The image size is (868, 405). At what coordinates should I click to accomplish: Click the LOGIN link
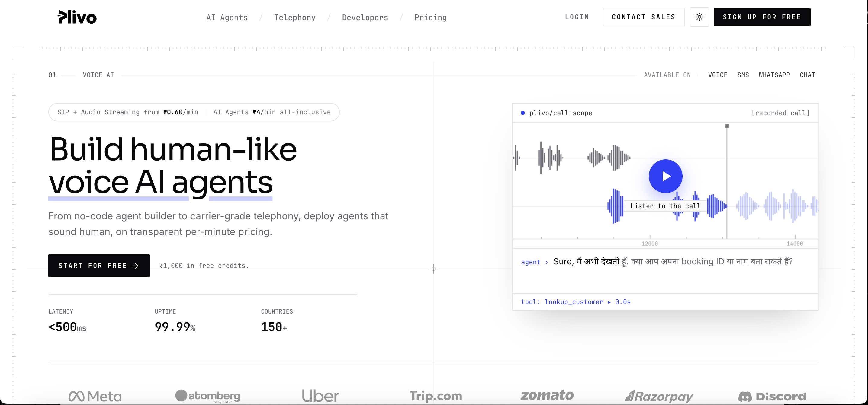pyautogui.click(x=577, y=17)
